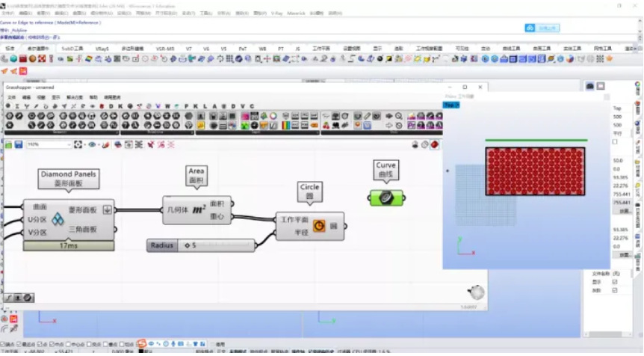Click the Radius slider grip at value 5
Viewport: 644px width, 356px height.
(188, 245)
